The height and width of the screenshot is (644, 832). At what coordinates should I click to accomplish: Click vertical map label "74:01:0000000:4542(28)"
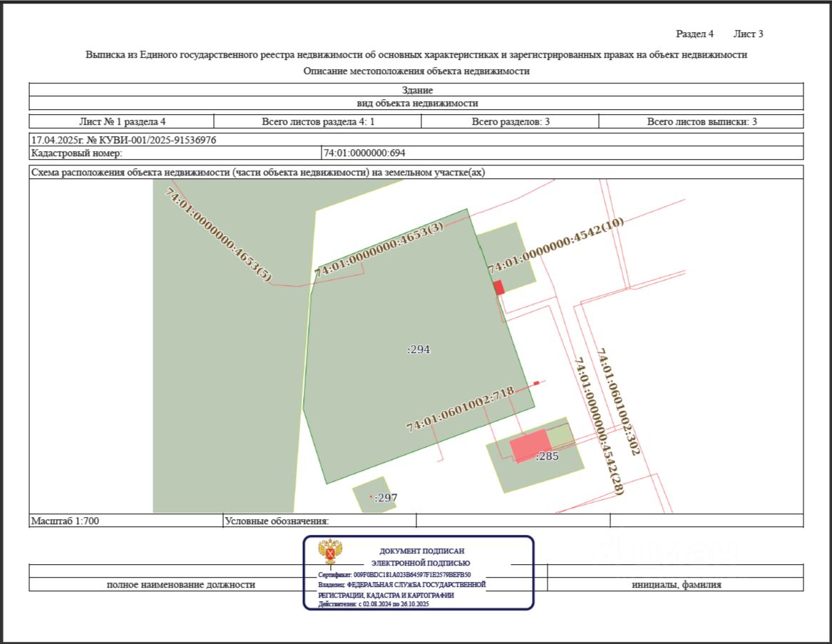(599, 426)
